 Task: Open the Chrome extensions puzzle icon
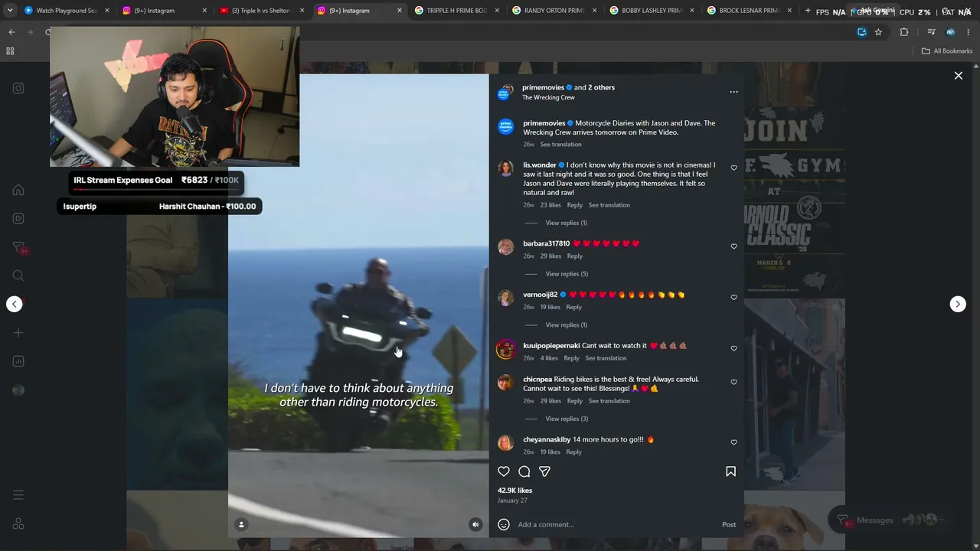(x=904, y=32)
